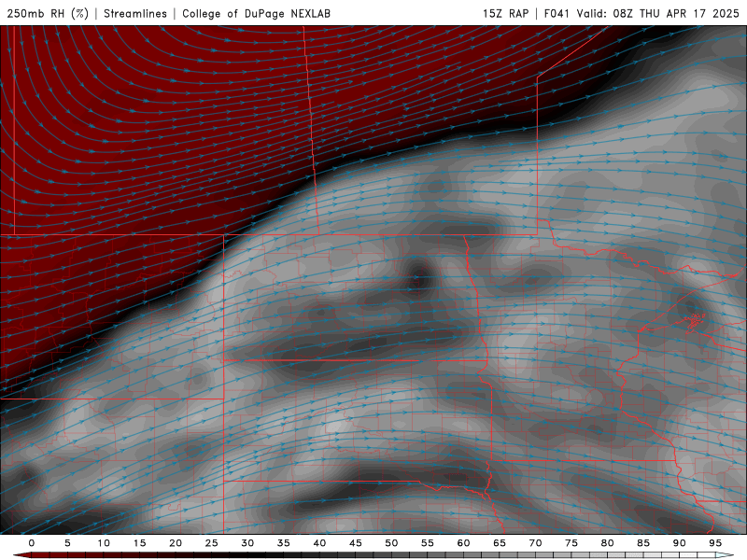Click "College of DuPage NEXLAB" in the header
Screen dimensions: 747x560
click(x=256, y=14)
